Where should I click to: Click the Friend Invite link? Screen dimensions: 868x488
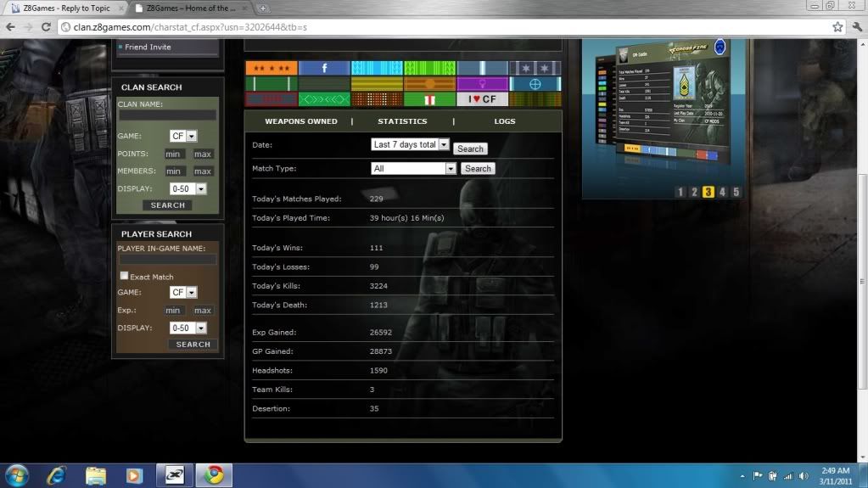click(x=148, y=48)
